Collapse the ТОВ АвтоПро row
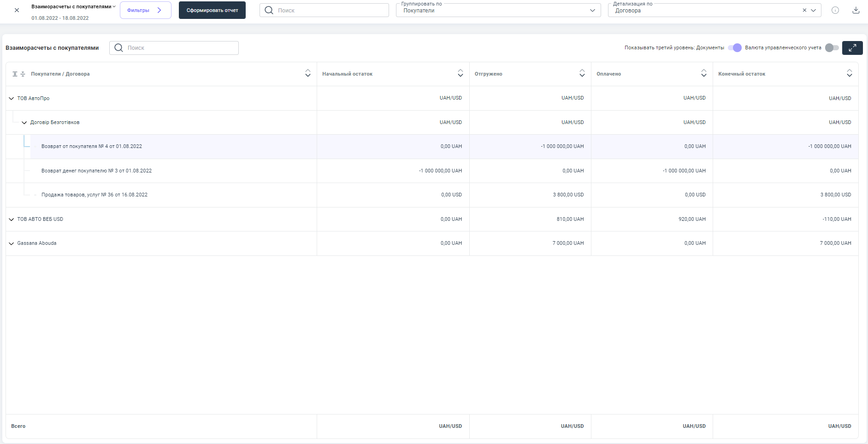 (x=12, y=99)
